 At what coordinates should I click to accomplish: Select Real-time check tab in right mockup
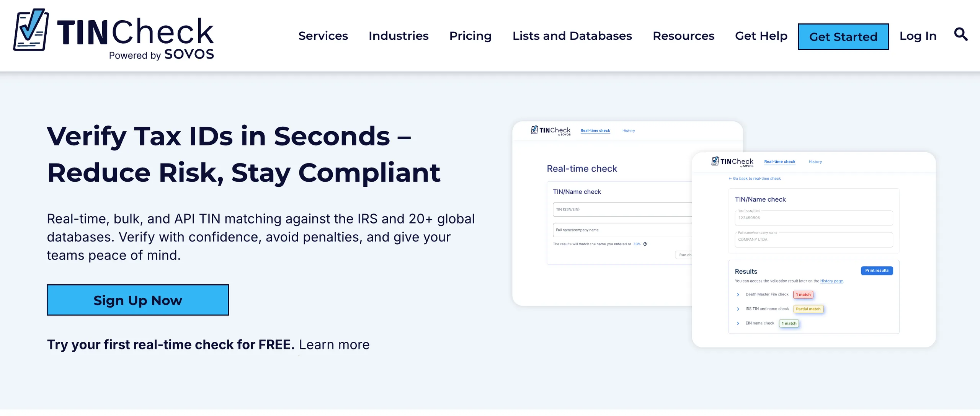pos(780,162)
